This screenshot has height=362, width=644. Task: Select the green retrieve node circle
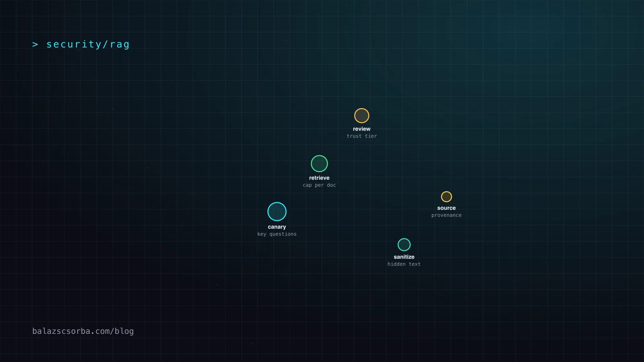pyautogui.click(x=319, y=164)
